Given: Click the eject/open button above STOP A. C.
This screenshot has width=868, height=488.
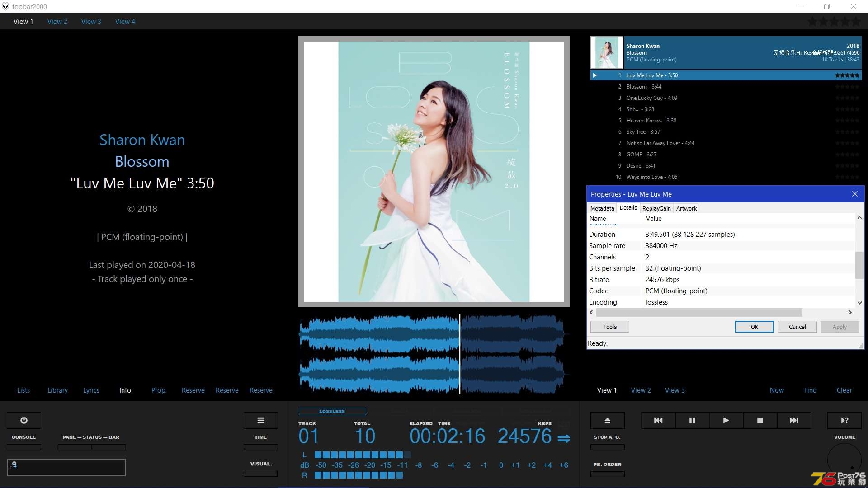Looking at the screenshot, I should [608, 420].
